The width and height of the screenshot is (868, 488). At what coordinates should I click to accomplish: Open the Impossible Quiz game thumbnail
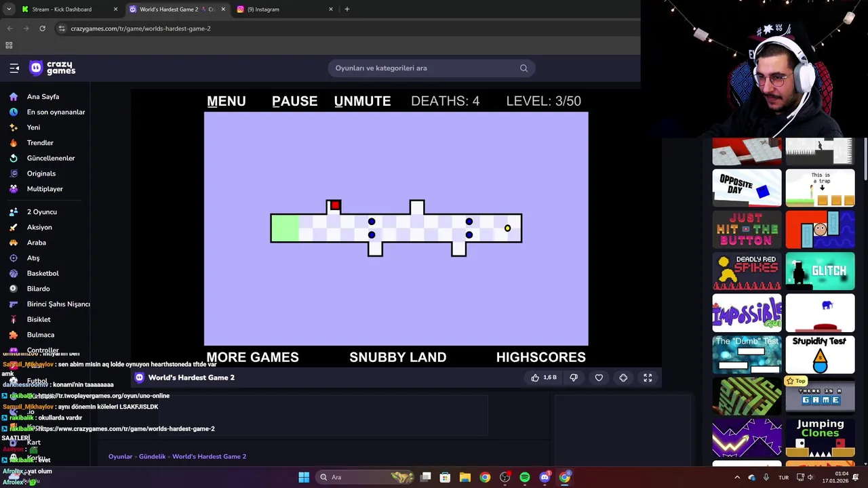click(747, 313)
